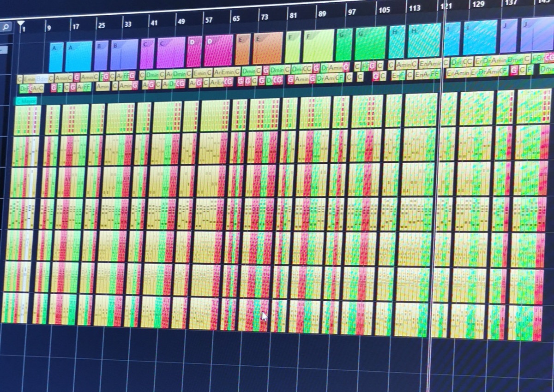Select the wide orange arranger part E
The width and height of the screenshot is (554, 392).
coord(268,48)
